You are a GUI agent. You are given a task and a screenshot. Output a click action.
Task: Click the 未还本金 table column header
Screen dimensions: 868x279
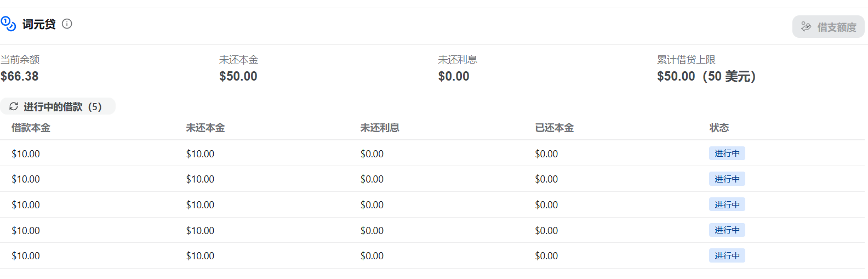(x=205, y=128)
